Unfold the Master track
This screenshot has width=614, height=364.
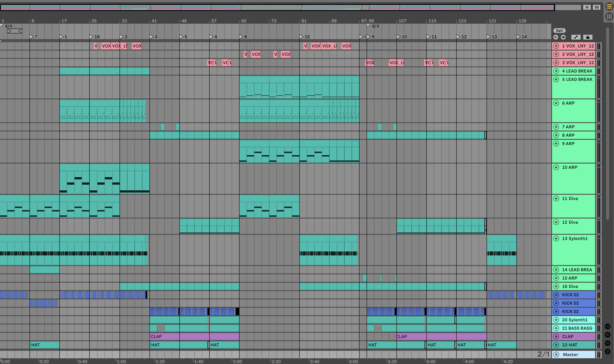tap(556, 355)
